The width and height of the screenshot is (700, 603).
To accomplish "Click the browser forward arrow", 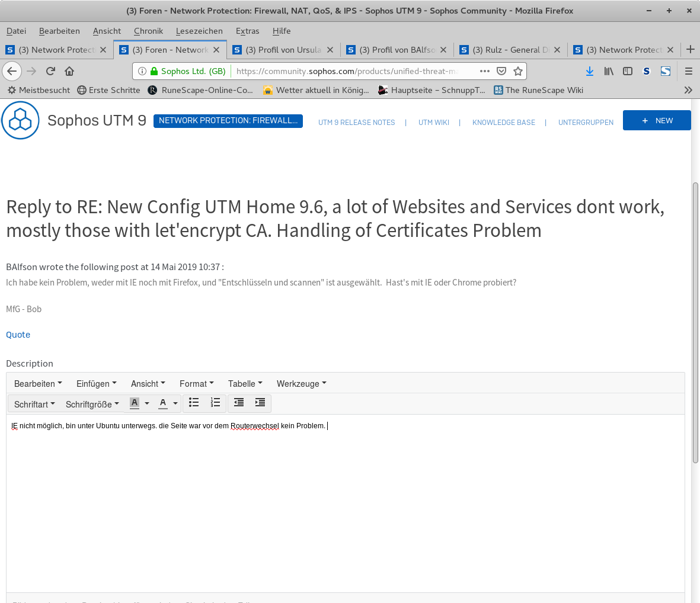I will [31, 71].
